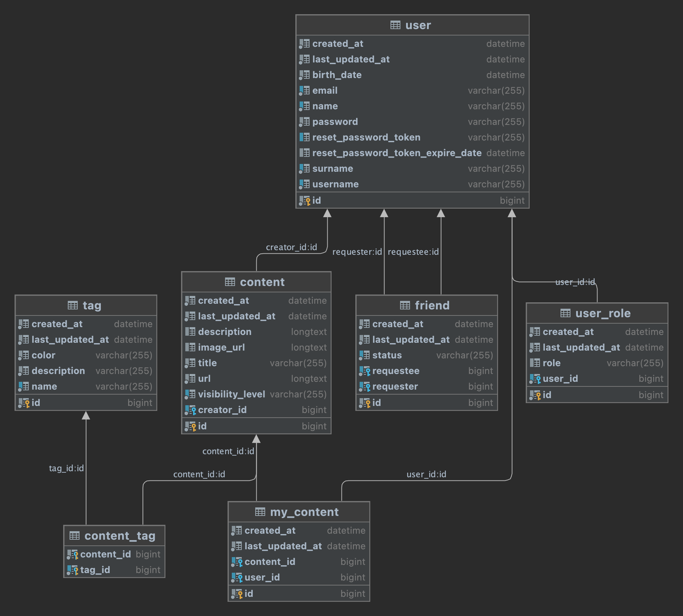Click the primary key icon of user id
Screen dimensions: 683x616
click(x=305, y=201)
